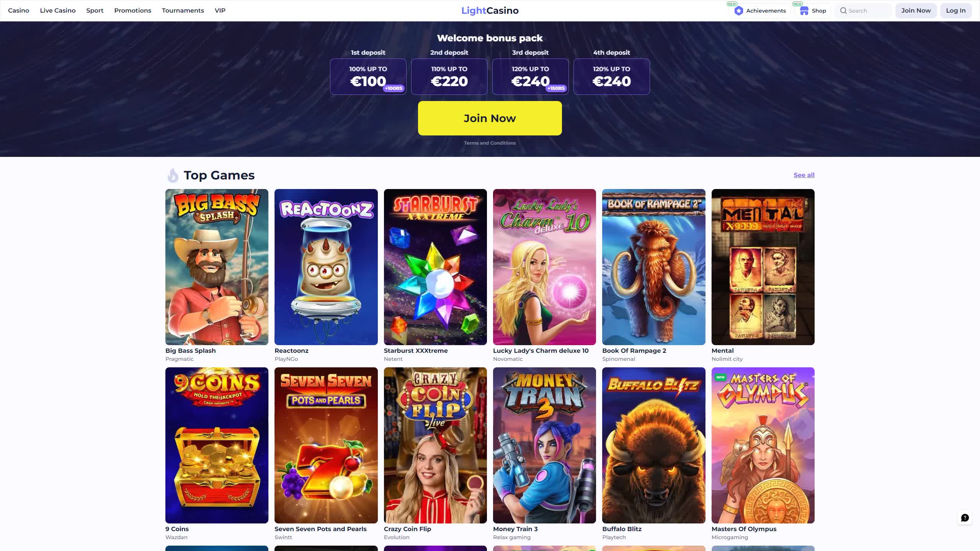The height and width of the screenshot is (551, 980).
Task: Select the Starburst XXXtreme game tile
Action: click(x=435, y=267)
